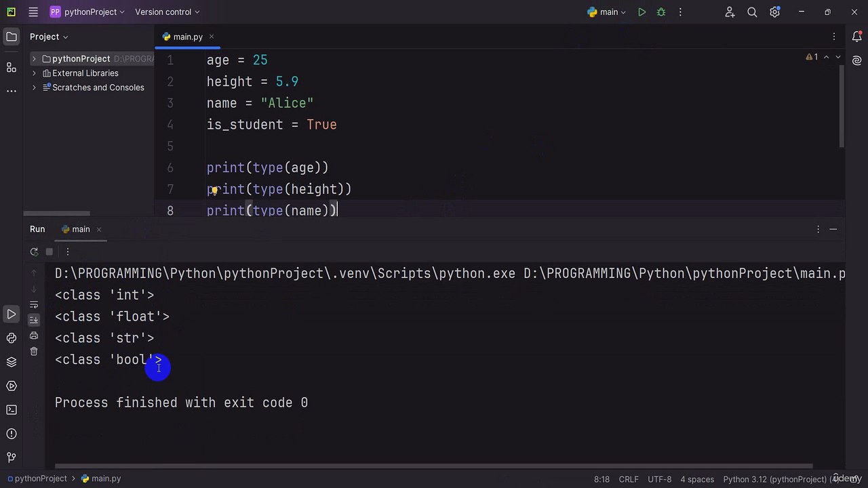Screen dimensions: 868x488
Task: Click the pythonProject breadcrumb in the status bar
Action: 37,479
